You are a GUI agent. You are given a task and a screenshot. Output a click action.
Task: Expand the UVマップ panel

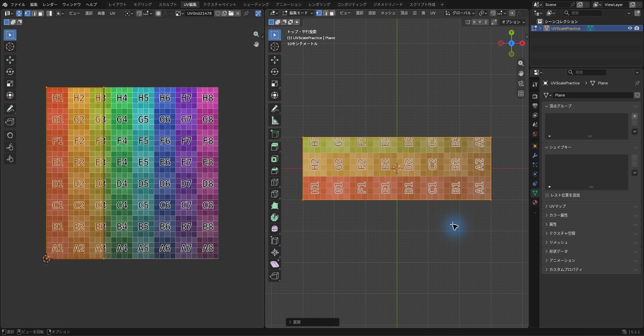click(591, 206)
